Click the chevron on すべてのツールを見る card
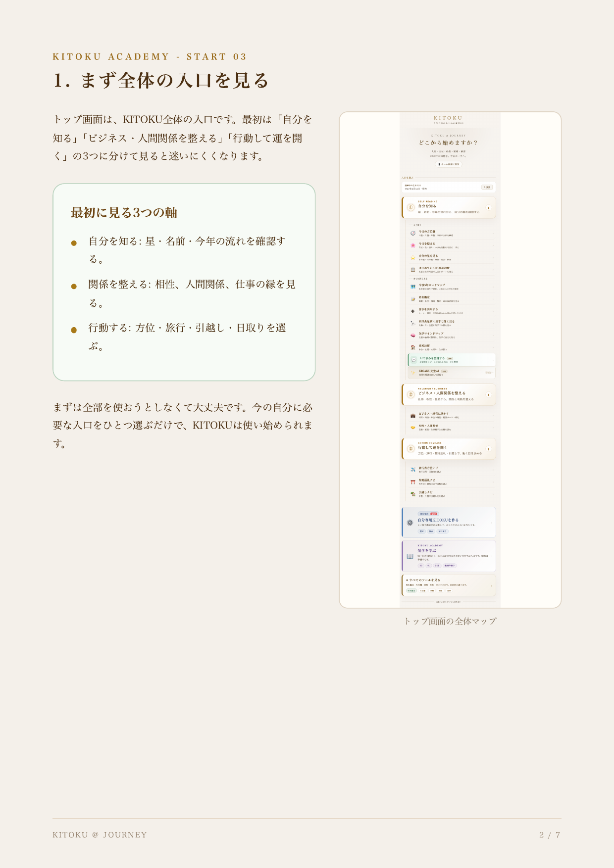This screenshot has width=614, height=868. [492, 585]
